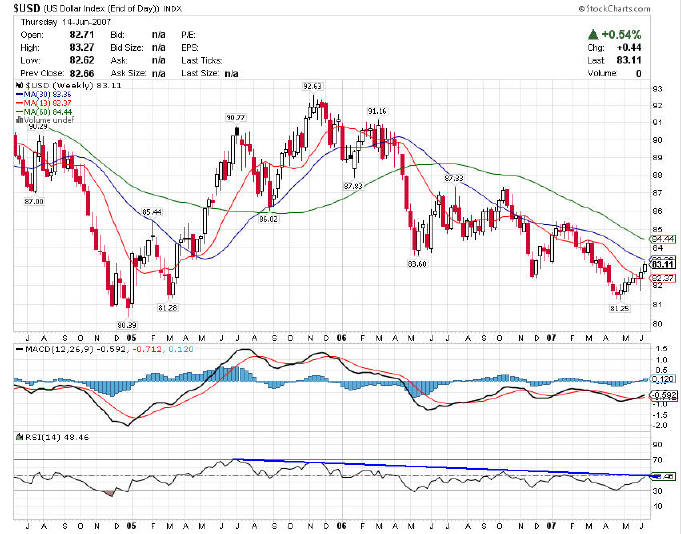The width and height of the screenshot is (681, 534).
Task: Select the red MA(13) legend line marker
Action: tap(20, 103)
